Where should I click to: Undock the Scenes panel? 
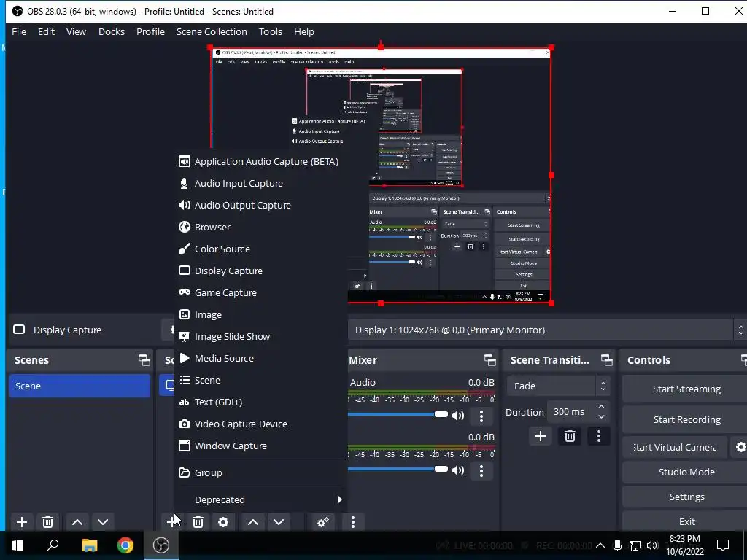point(144,360)
